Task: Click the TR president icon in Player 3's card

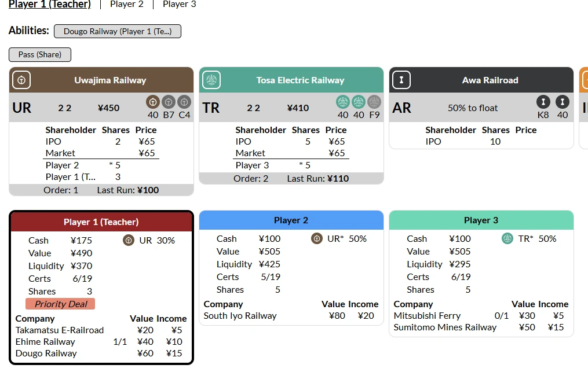Action: [x=507, y=238]
